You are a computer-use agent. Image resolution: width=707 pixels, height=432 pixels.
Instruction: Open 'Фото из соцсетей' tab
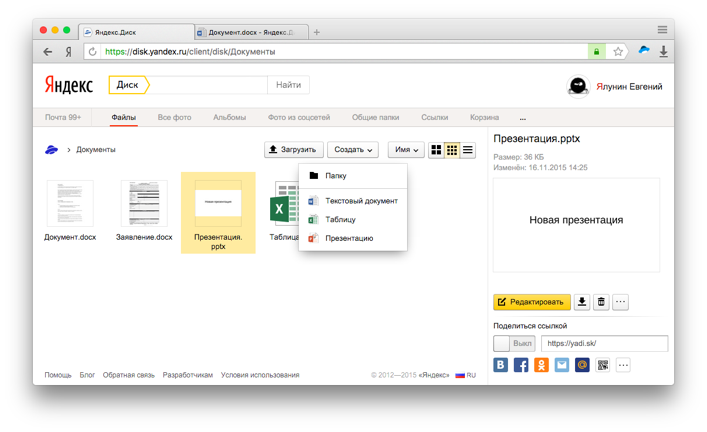pos(299,117)
